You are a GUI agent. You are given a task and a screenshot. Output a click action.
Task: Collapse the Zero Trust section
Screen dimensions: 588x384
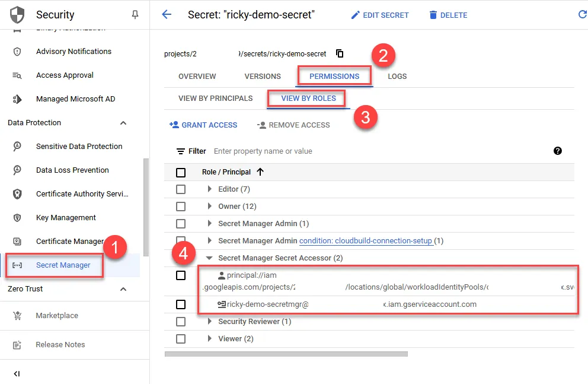tap(123, 289)
